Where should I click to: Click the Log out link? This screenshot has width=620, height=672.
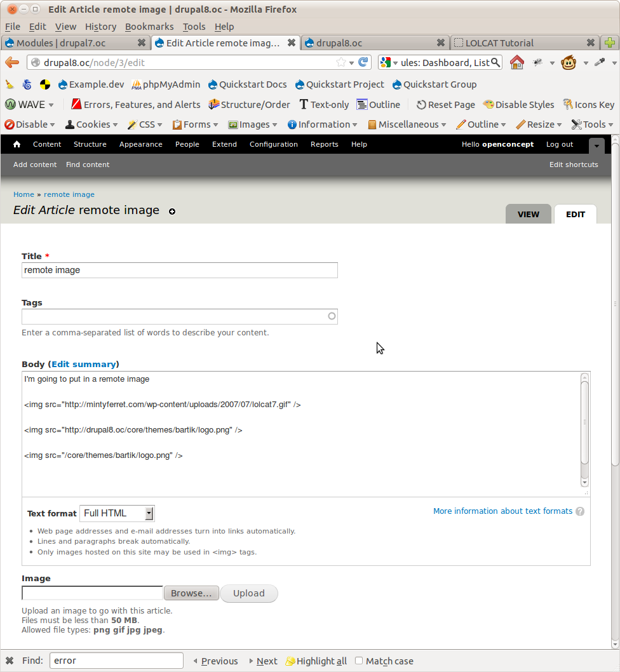(560, 144)
